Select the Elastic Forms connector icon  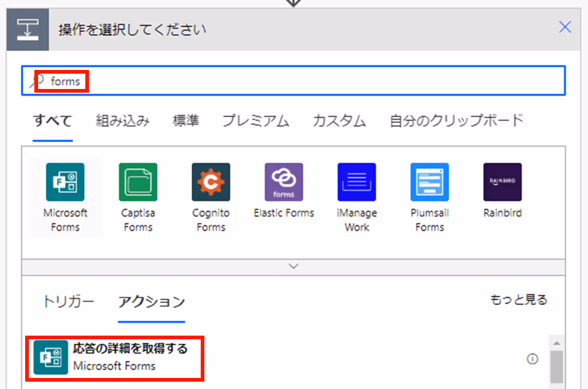point(284,182)
